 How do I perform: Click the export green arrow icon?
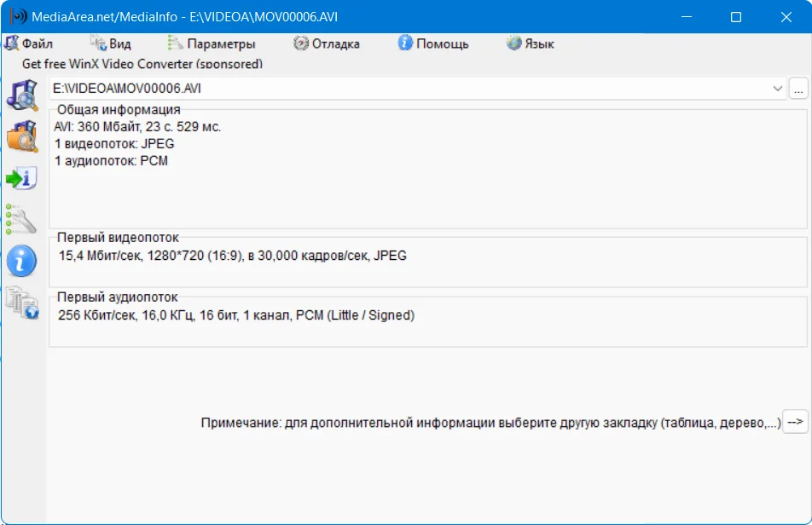point(22,178)
